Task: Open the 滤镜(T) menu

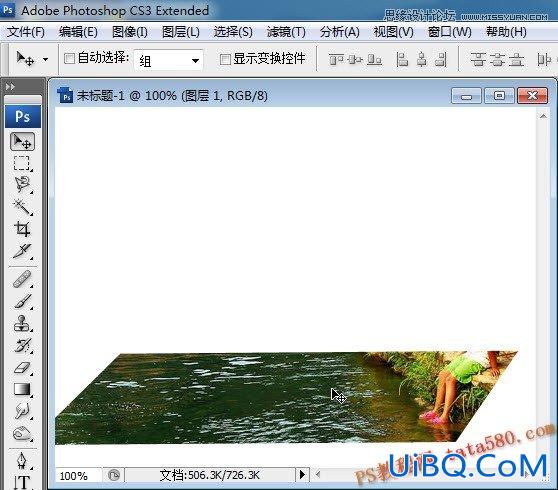Action: pos(286,32)
